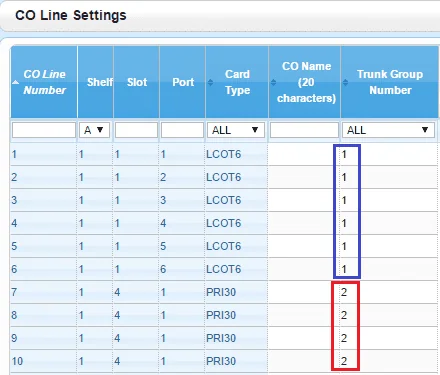
Task: Click LCOT6 card type in row 6
Action: coord(223,269)
